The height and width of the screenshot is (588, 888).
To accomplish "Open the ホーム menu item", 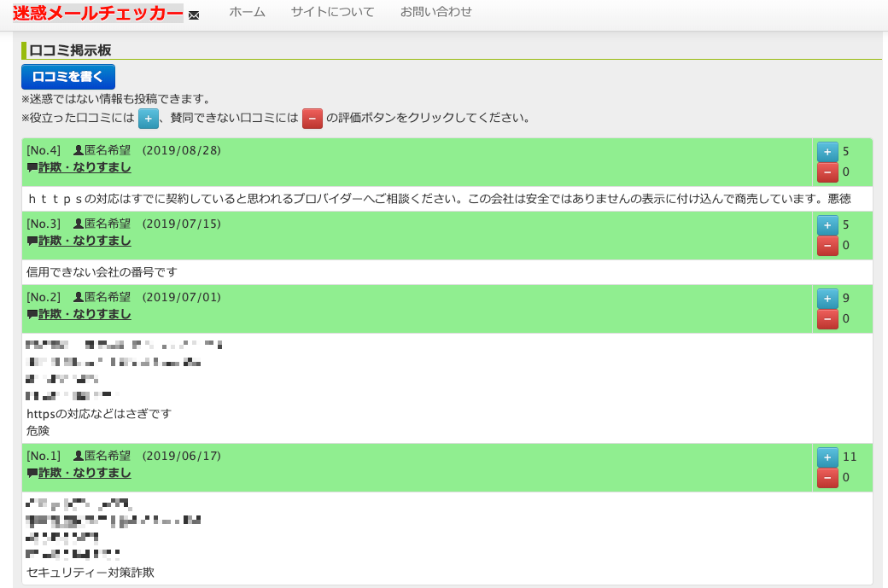I will click(x=247, y=12).
